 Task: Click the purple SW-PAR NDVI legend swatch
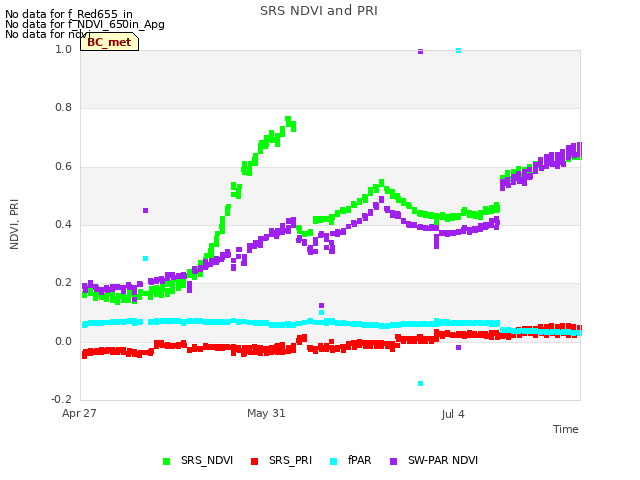[393, 462]
